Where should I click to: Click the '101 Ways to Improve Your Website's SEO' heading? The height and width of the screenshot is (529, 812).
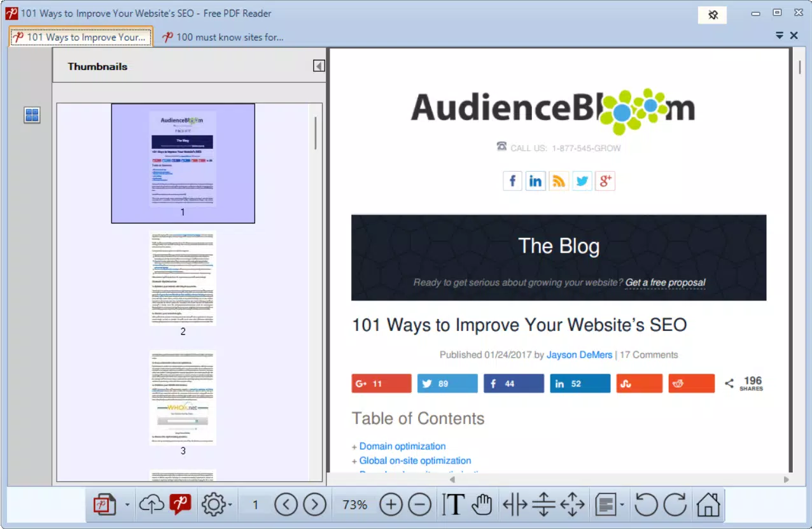coord(519,325)
